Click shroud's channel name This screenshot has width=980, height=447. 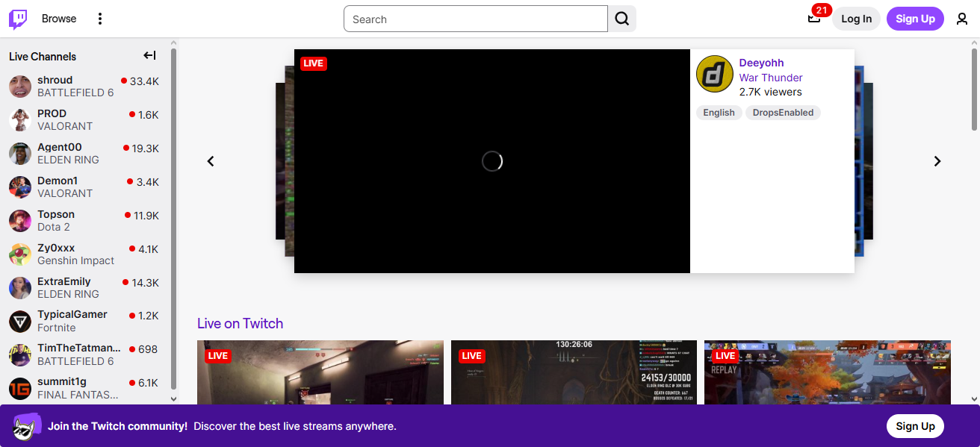[x=55, y=80]
